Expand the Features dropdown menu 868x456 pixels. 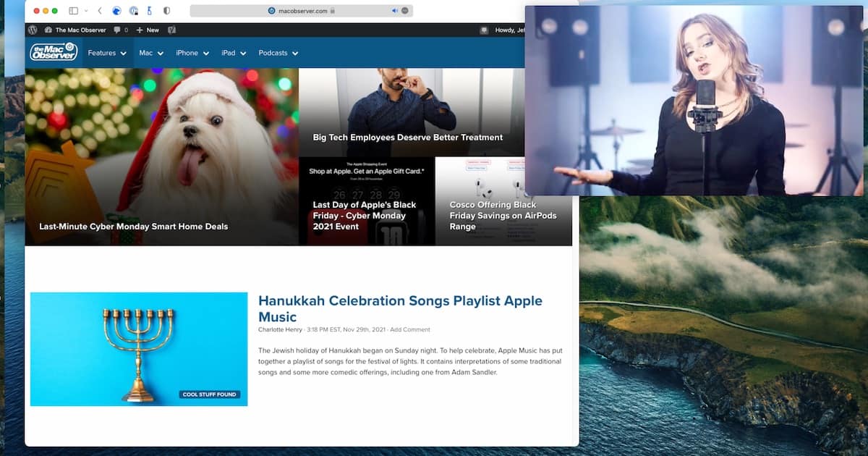click(x=107, y=53)
